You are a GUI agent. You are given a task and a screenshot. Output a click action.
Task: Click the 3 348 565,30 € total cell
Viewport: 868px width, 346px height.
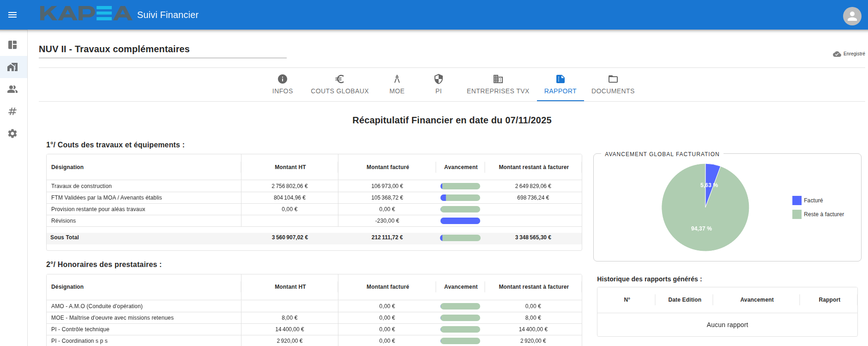(x=533, y=237)
